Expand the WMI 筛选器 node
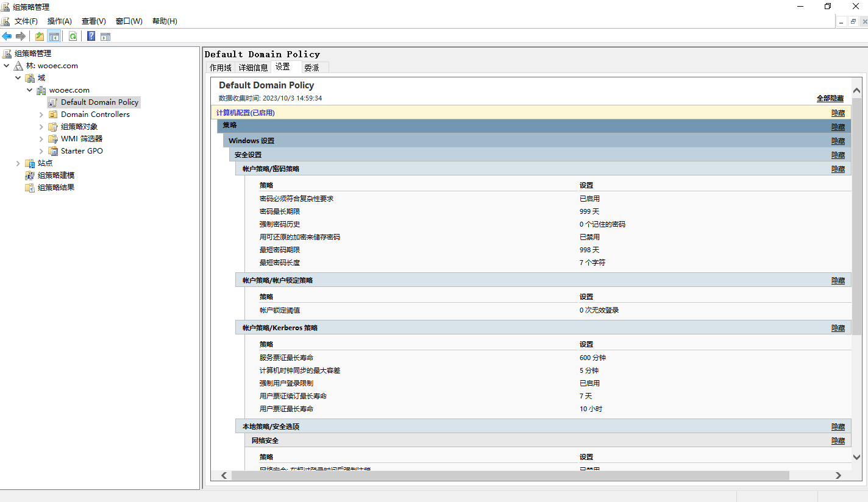Screen dimensions: 868x502 (x=41, y=138)
